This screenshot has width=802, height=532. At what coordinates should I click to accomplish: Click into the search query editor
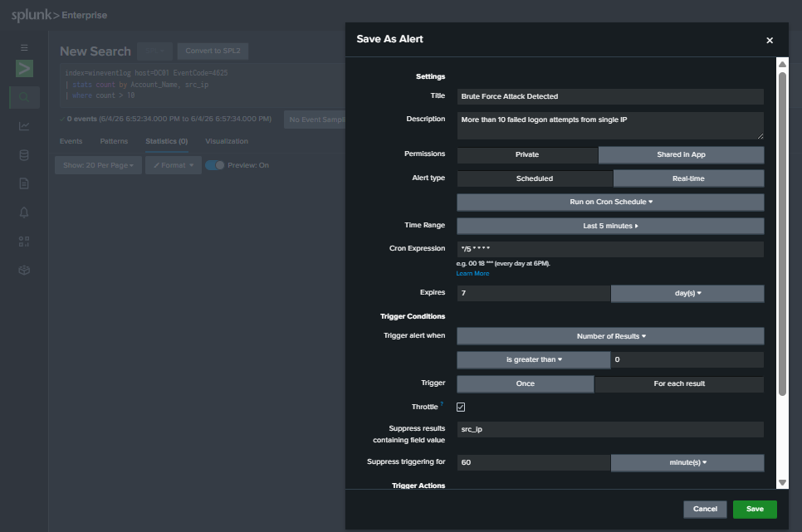203,85
